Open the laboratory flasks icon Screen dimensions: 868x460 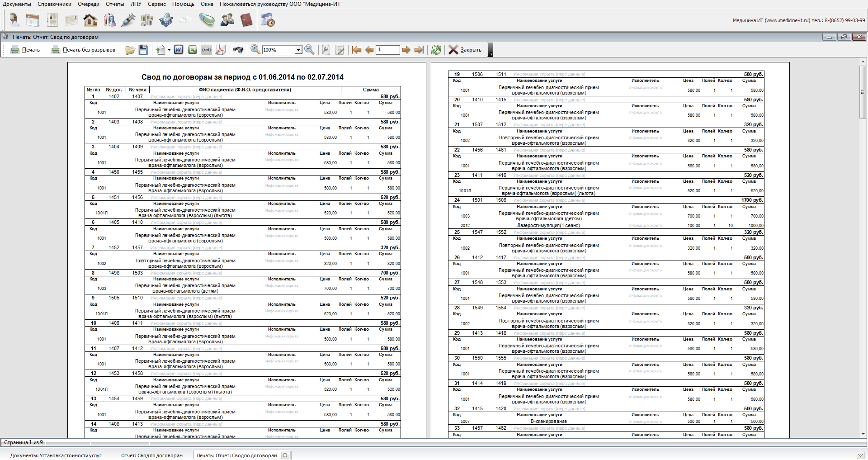tap(109, 20)
